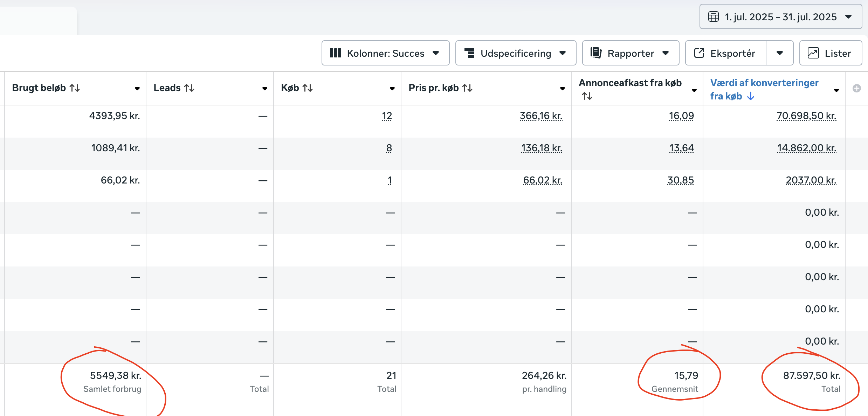The width and height of the screenshot is (868, 416).
Task: Click the 70.698,50 kr. conversion value
Action: pyautogui.click(x=806, y=116)
